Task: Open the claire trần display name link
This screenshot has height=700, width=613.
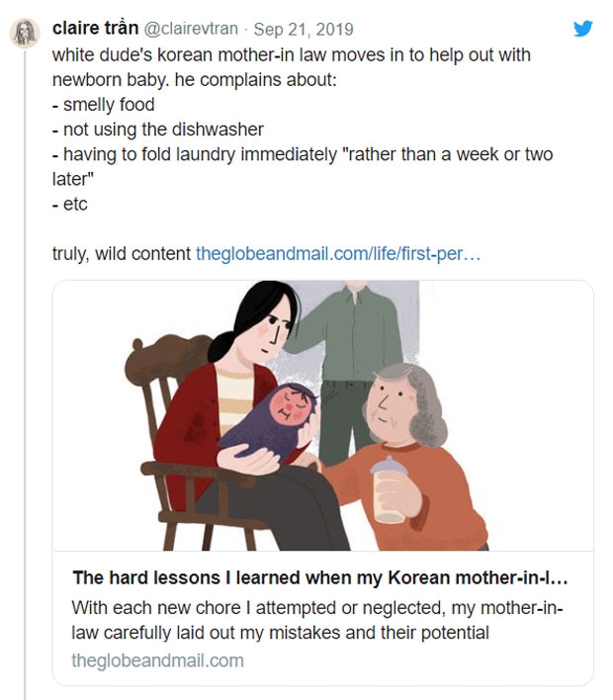Action: coord(96,29)
